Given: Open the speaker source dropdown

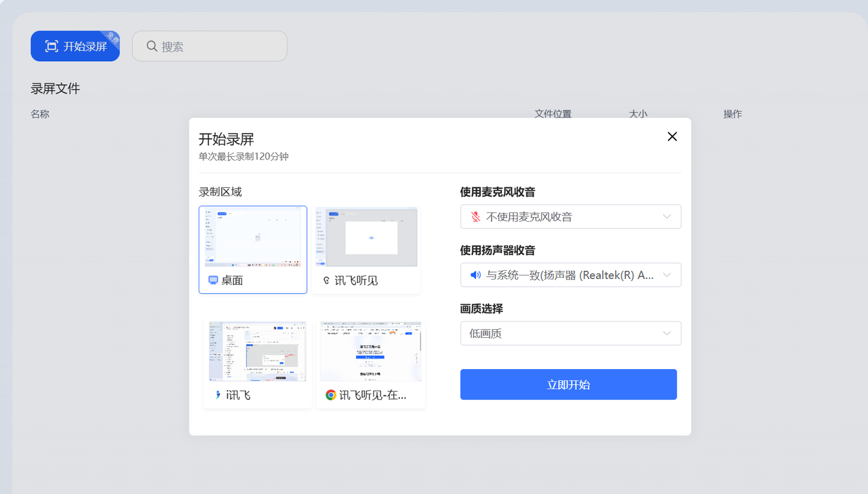Looking at the screenshot, I should pos(667,275).
